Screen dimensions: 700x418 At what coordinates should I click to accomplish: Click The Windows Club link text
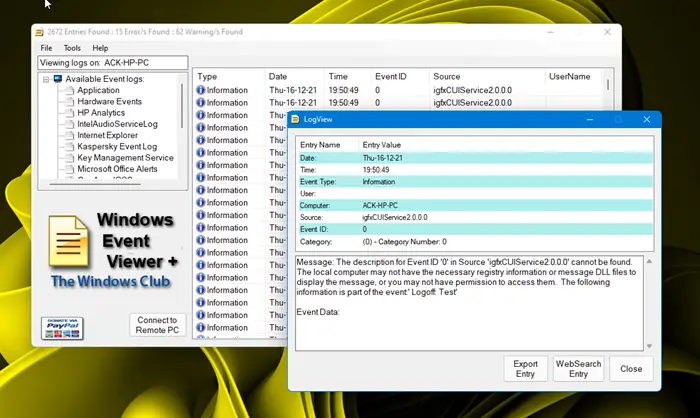110,281
